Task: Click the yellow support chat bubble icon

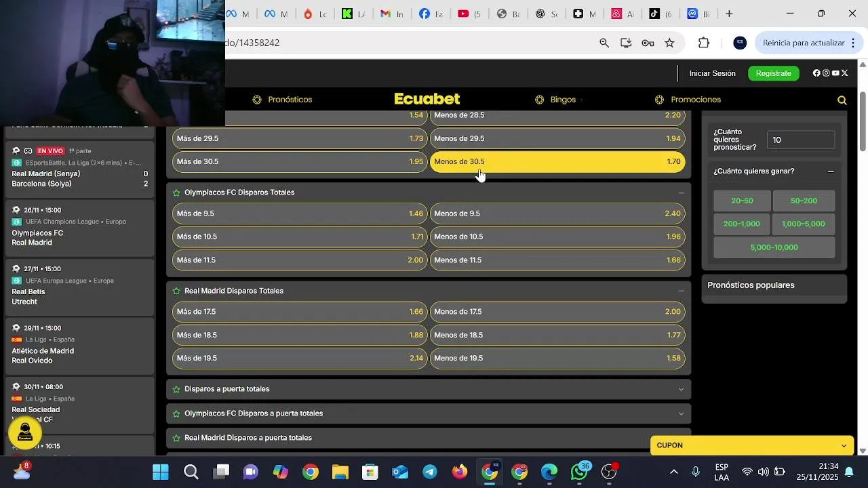Action: (x=25, y=432)
